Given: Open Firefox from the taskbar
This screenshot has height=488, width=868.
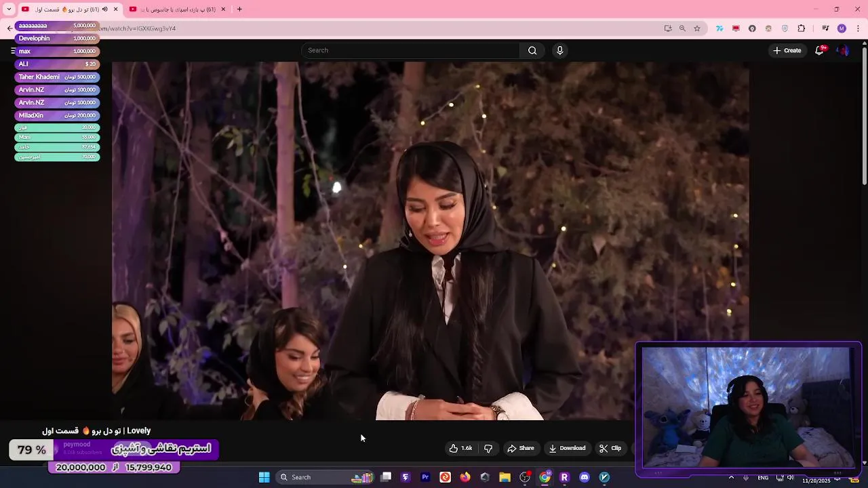Looking at the screenshot, I should [465, 477].
